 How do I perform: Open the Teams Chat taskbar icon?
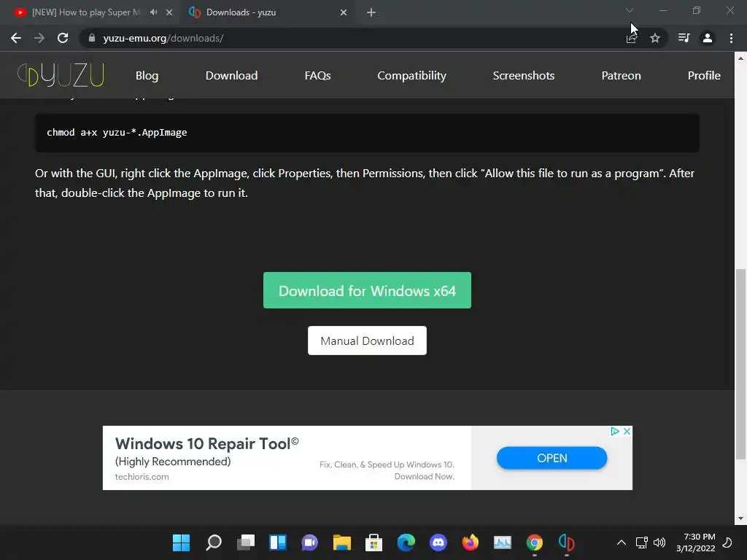(x=309, y=542)
